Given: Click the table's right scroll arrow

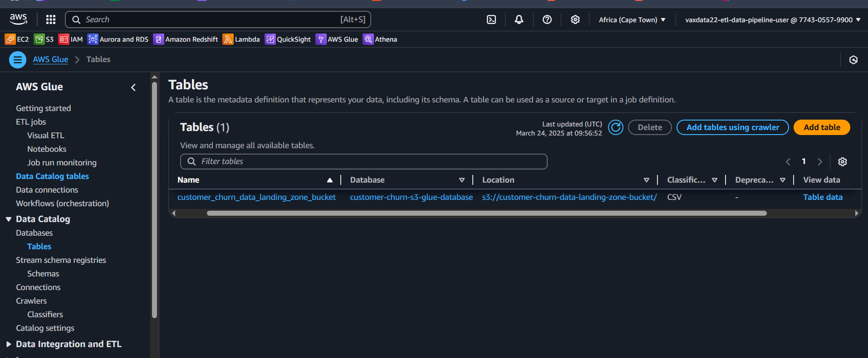Looking at the screenshot, I should click(856, 213).
